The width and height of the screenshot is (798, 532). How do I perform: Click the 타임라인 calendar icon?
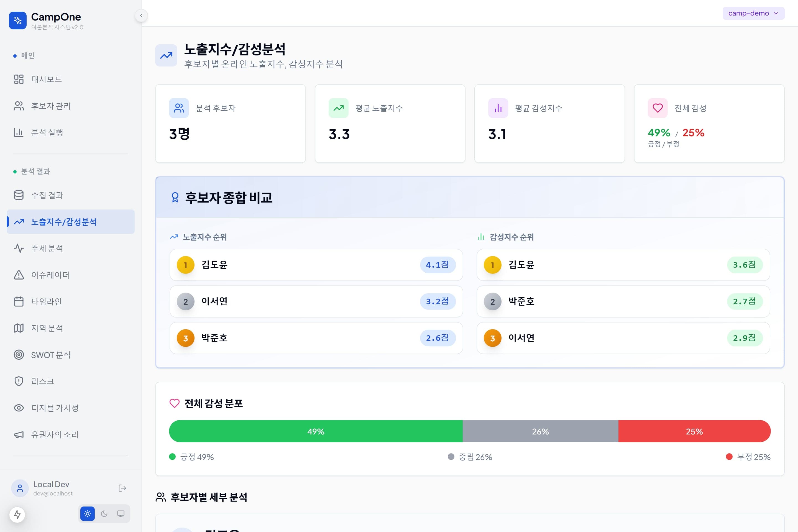[x=19, y=301]
